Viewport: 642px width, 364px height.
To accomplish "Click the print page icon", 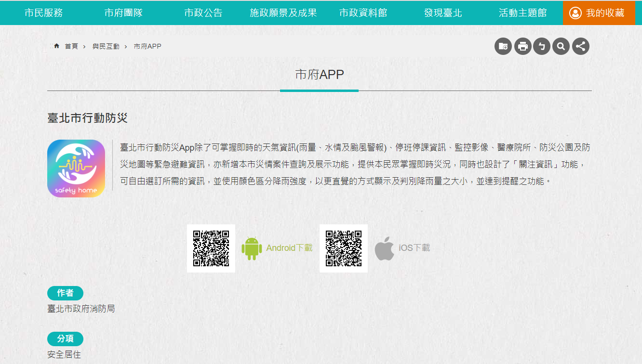I will click(522, 46).
